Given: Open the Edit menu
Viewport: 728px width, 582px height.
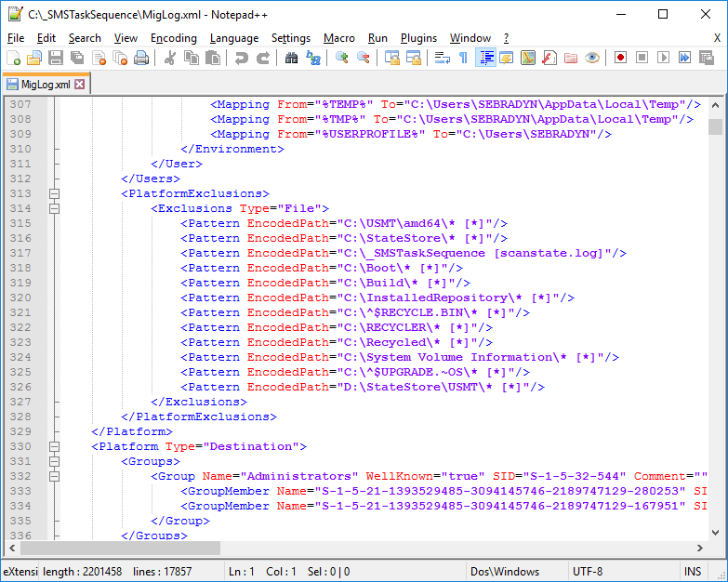Looking at the screenshot, I should click(x=46, y=38).
